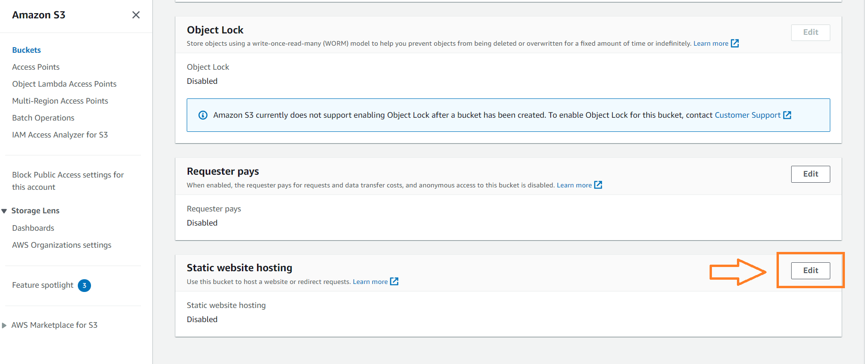The image size is (868, 364).
Task: Close the Amazon S3 navigation panel
Action: coord(136,15)
